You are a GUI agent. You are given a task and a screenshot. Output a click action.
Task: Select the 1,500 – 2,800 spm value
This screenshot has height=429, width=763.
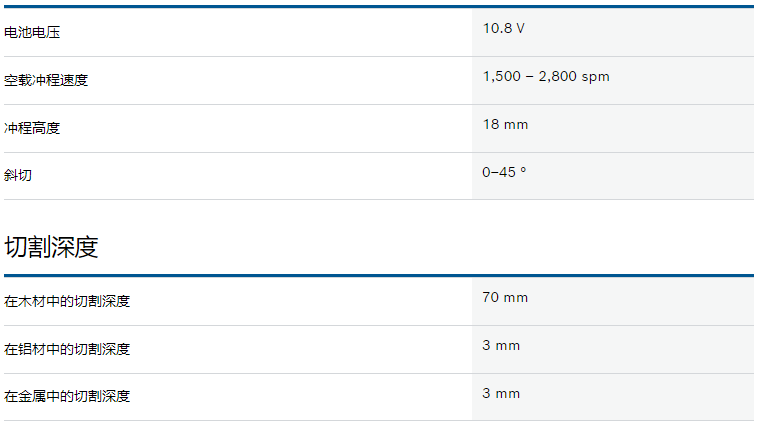click(x=546, y=76)
